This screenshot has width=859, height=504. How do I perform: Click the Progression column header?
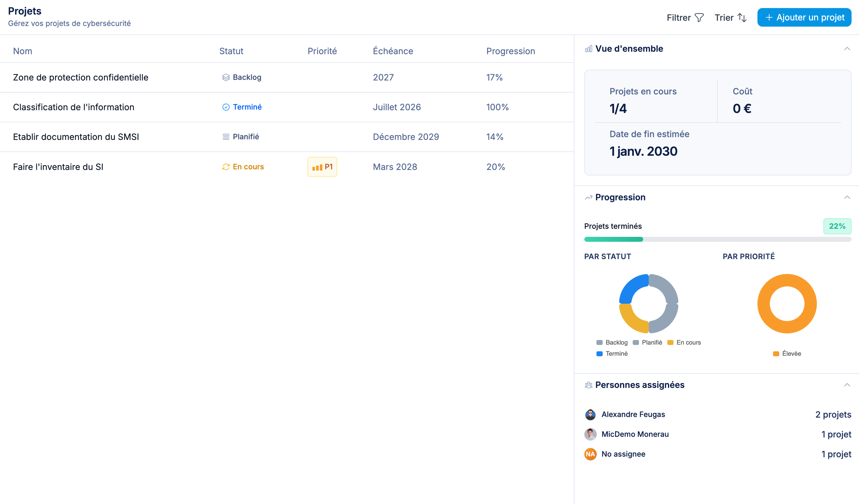coord(510,51)
